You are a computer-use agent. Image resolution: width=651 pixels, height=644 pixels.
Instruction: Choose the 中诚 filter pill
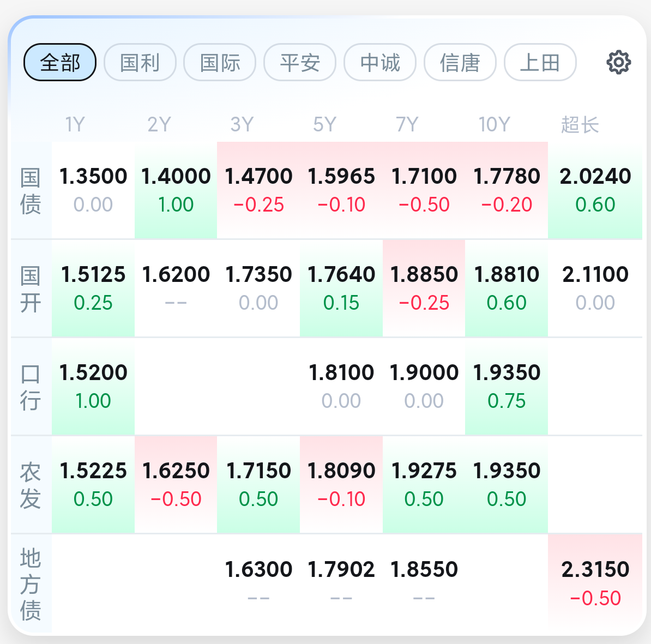click(380, 62)
